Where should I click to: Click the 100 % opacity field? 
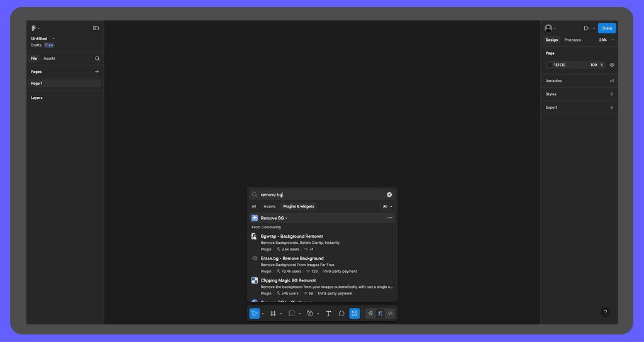[596, 65]
